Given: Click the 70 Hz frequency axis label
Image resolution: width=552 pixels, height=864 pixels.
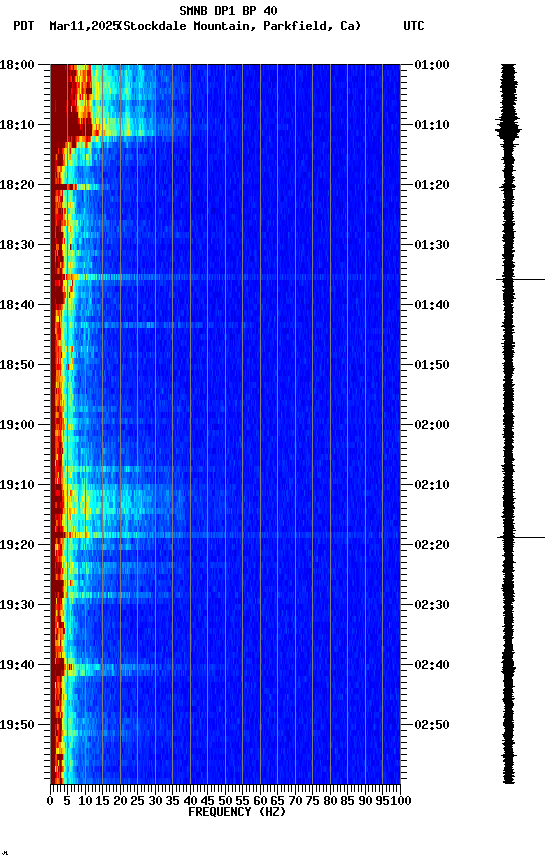Looking at the screenshot, I should [295, 801].
